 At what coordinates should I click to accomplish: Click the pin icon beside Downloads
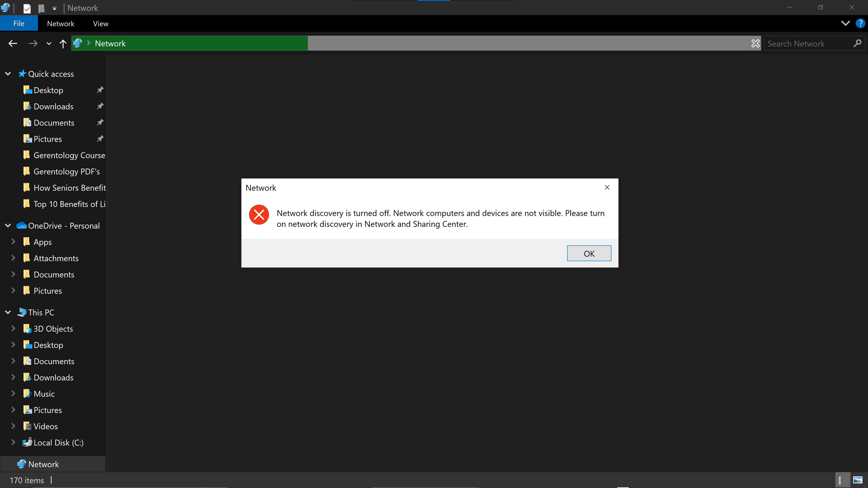pos(100,106)
